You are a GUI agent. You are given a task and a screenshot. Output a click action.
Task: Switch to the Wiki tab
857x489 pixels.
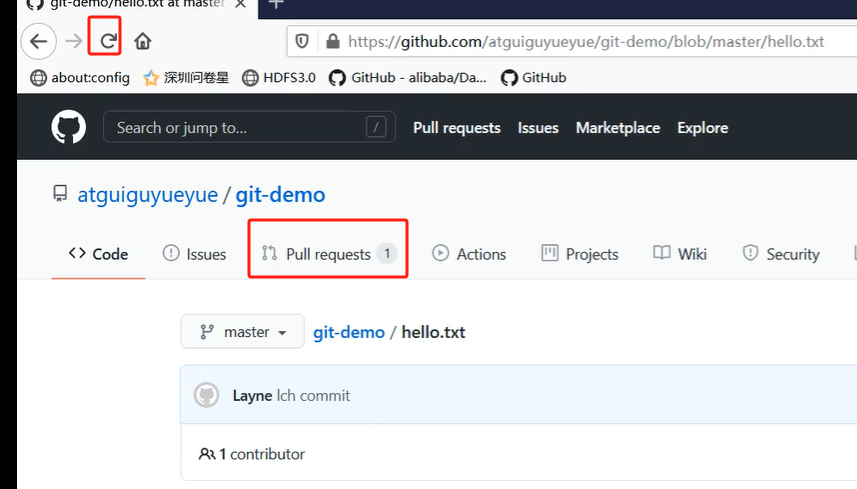[680, 254]
